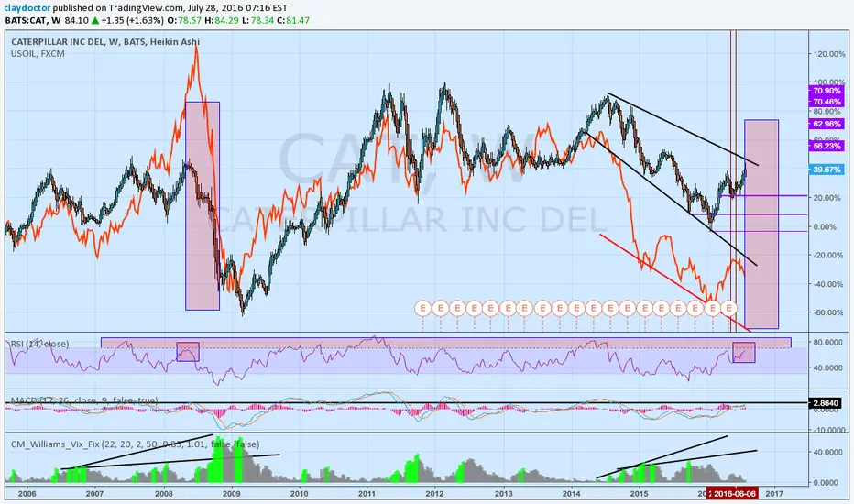The height and width of the screenshot is (504, 854).
Task: Click the 2016-06-06 red date marker
Action: point(733,493)
